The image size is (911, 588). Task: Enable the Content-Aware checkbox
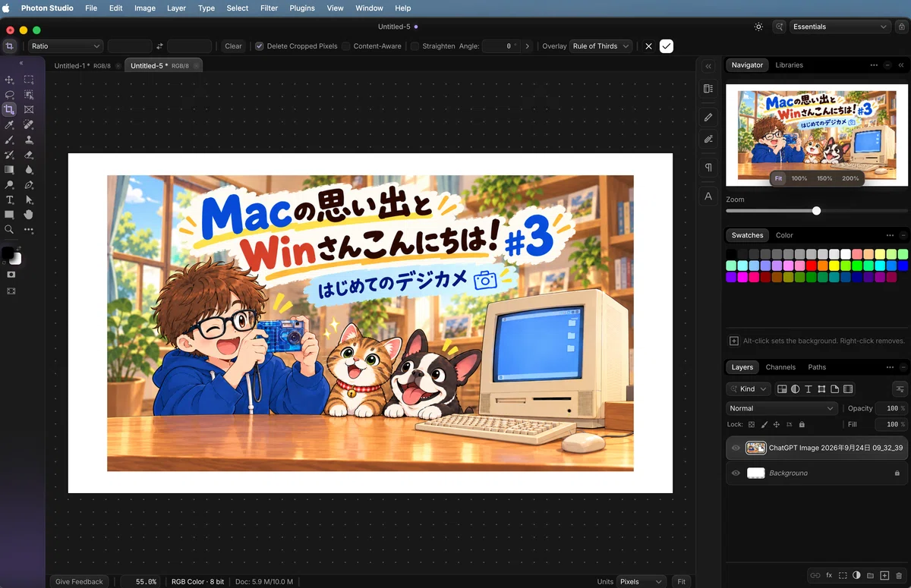(x=346, y=46)
